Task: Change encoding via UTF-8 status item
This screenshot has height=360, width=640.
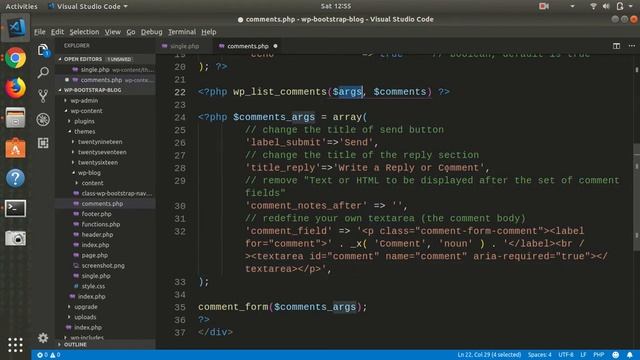Action: click(566, 355)
